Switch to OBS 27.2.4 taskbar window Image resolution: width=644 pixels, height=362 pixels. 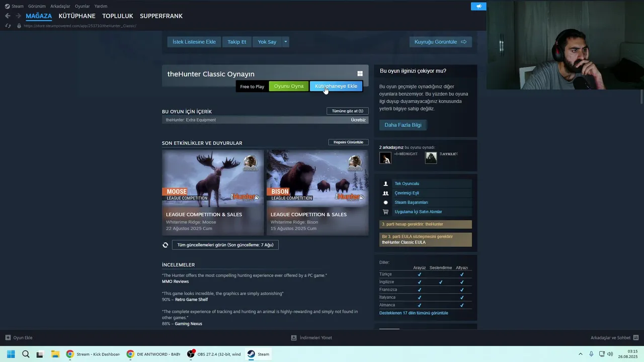point(214,354)
